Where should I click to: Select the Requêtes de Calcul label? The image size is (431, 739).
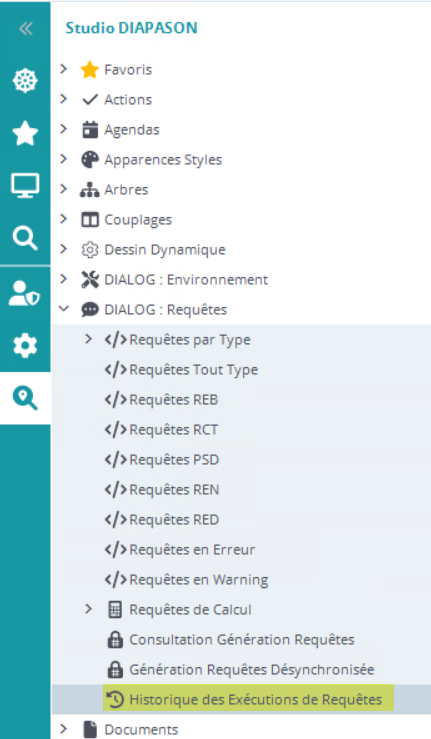tap(190, 610)
